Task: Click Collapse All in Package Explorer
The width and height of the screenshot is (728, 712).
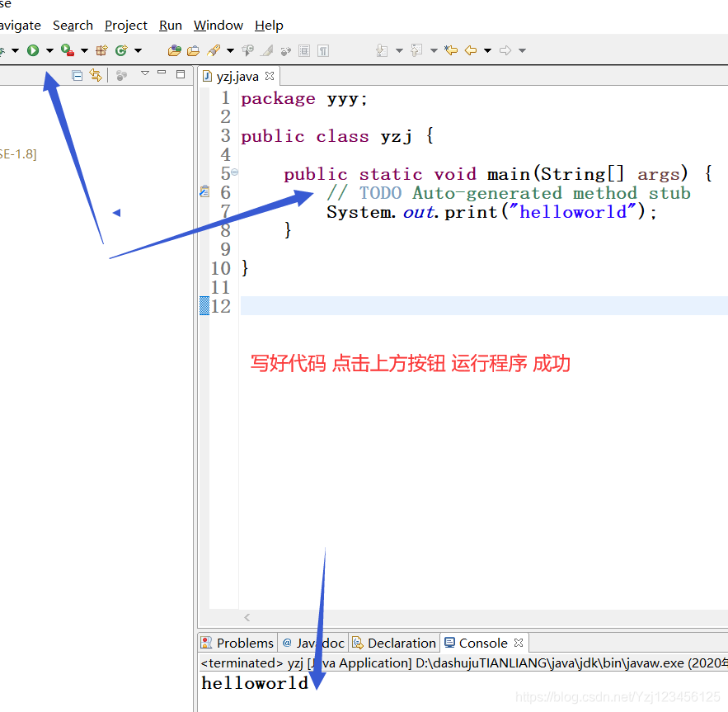Action: tap(77, 75)
